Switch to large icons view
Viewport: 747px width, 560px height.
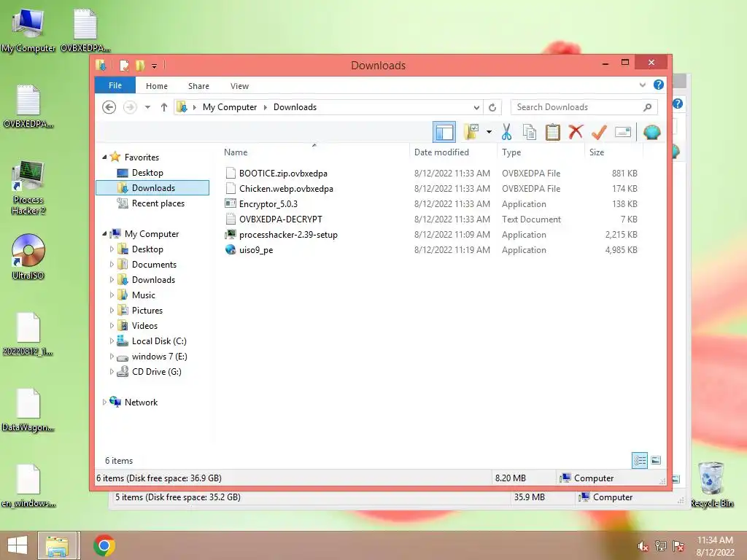656,460
